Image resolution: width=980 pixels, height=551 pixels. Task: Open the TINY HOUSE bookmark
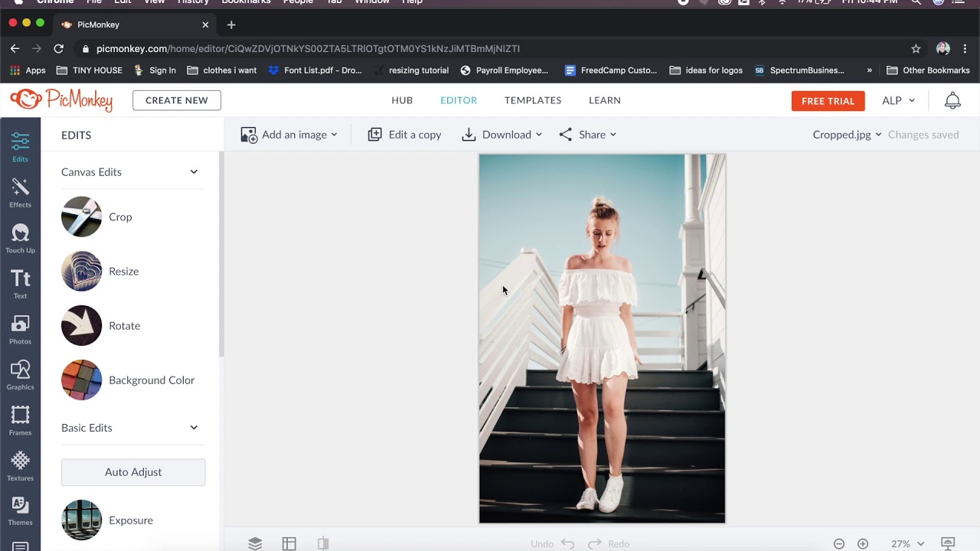tap(90, 70)
